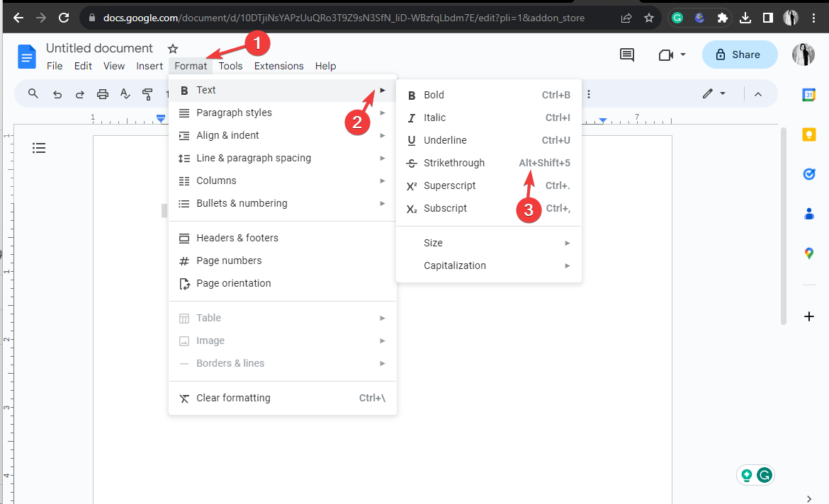The height and width of the screenshot is (504, 829).
Task: Click the Share button
Action: (740, 55)
